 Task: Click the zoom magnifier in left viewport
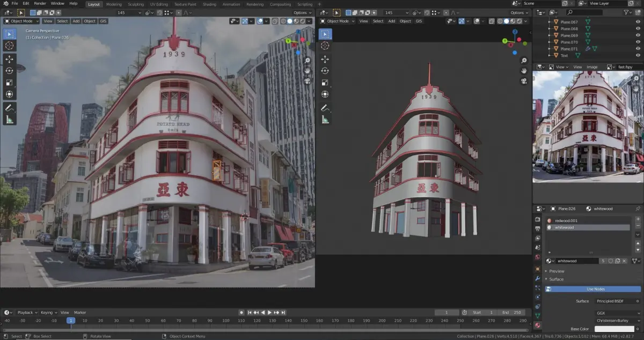(308, 61)
